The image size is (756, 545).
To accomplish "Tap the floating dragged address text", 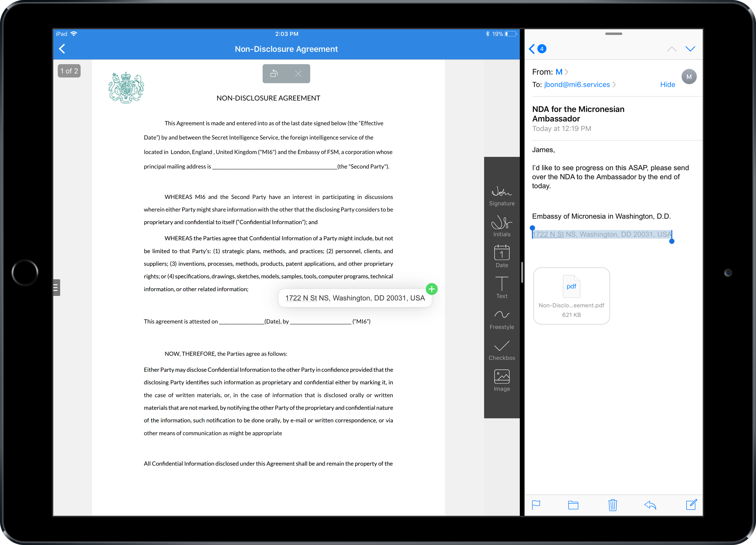I will coord(355,298).
